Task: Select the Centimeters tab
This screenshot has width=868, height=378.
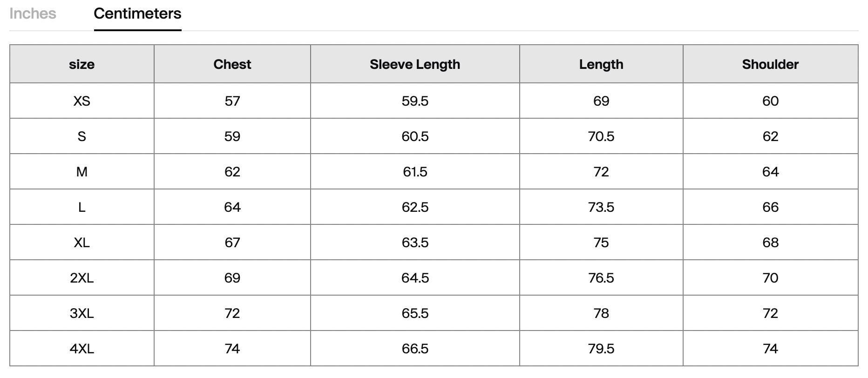Action: (x=137, y=14)
